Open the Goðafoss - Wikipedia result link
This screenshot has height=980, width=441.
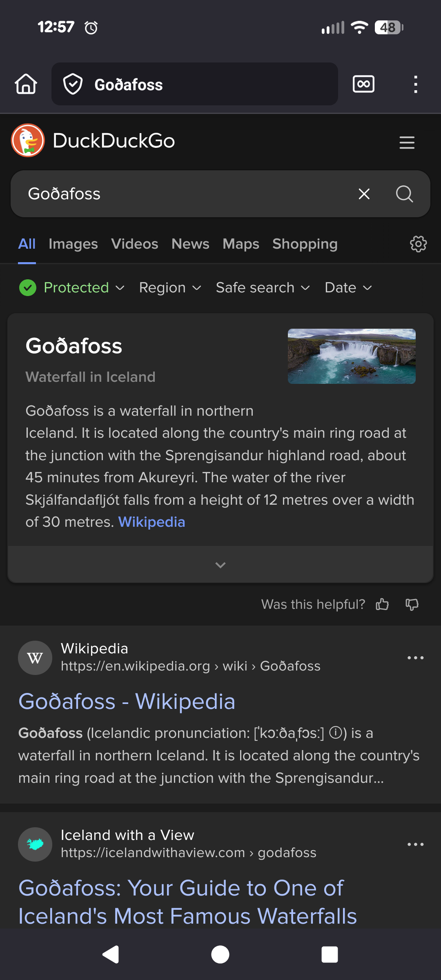coord(127,702)
